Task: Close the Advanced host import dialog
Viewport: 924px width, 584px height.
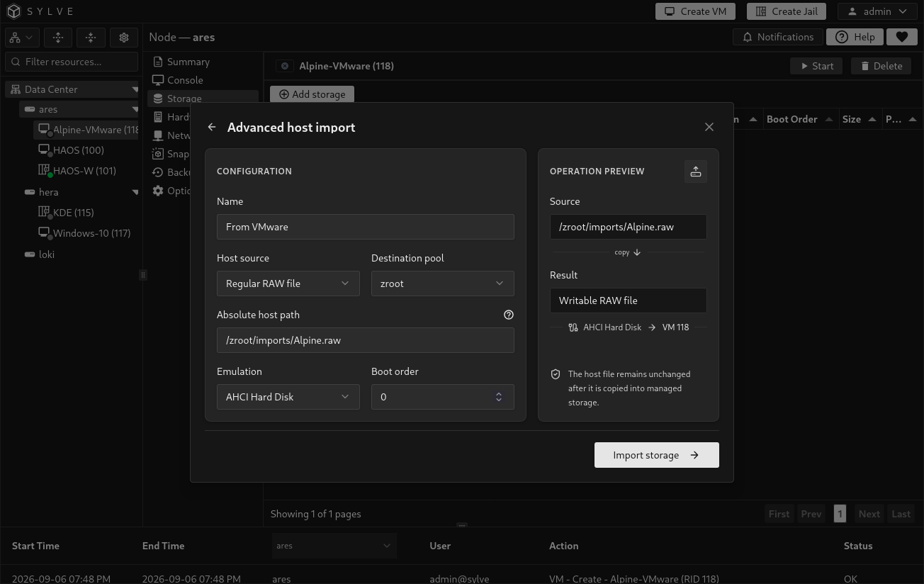Action: [709, 127]
